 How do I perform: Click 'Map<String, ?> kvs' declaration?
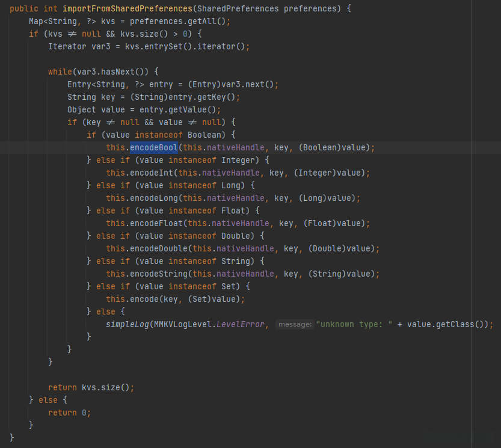point(72,22)
